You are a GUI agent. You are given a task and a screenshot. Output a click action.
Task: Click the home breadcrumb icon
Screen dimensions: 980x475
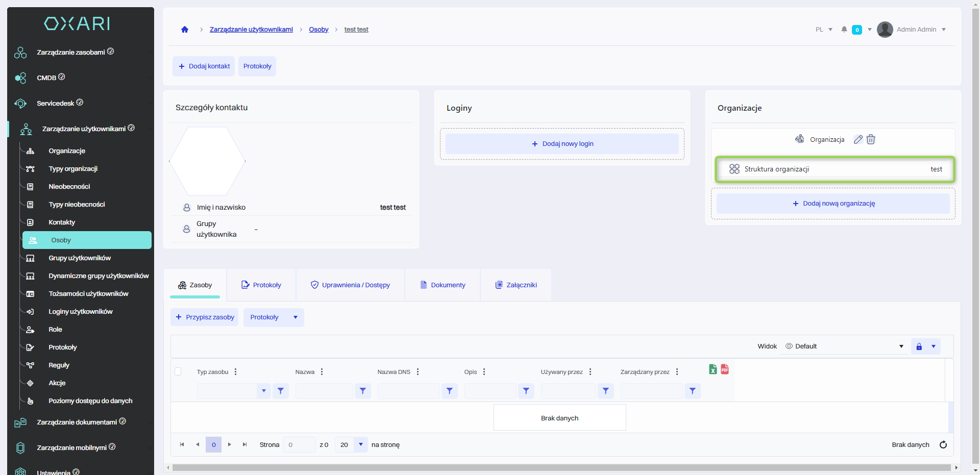coord(185,30)
